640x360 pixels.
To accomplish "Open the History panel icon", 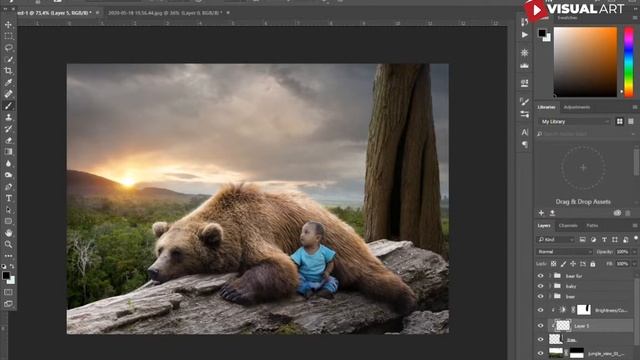I will coord(524,22).
